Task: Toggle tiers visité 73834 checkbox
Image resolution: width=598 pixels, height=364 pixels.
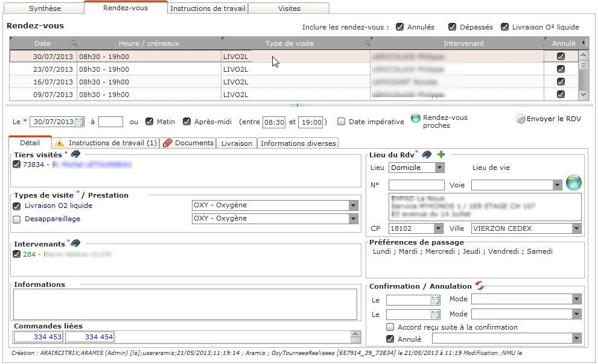Action: (x=16, y=165)
